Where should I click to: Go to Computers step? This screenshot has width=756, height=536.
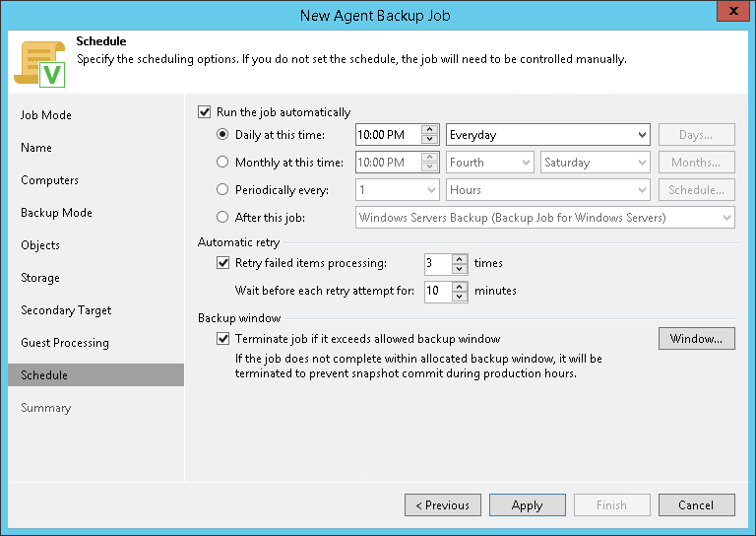[49, 180]
